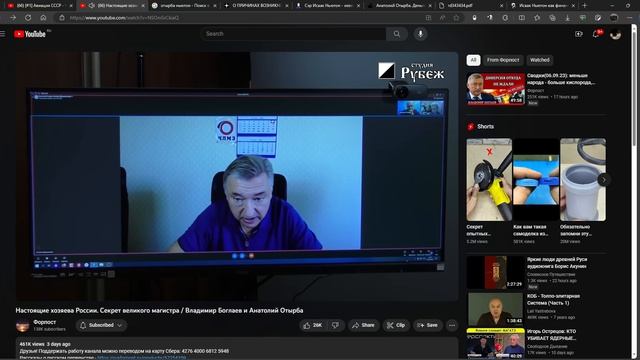Switch to отырба ньютон search tab
This screenshot has width=640, height=360.
tap(184, 5)
